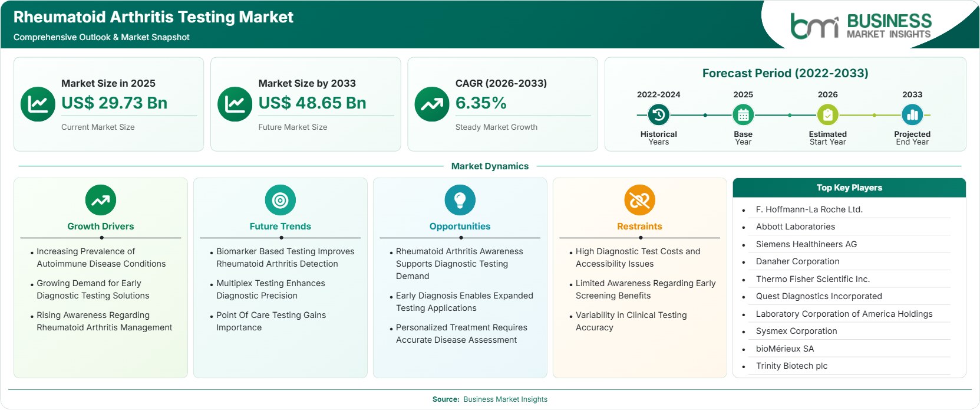Click Biomarker Based Testing Improves Detection bullet
This screenshot has height=410, width=980.
click(285, 258)
